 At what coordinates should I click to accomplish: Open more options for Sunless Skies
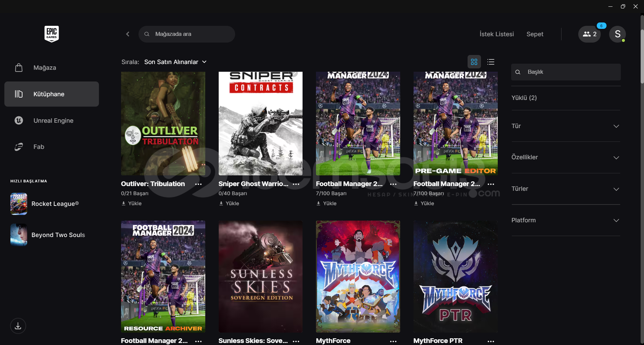[296, 341]
